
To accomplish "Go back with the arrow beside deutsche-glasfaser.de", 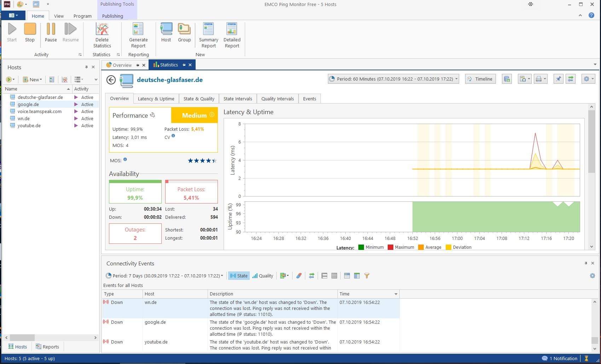I will pos(111,80).
